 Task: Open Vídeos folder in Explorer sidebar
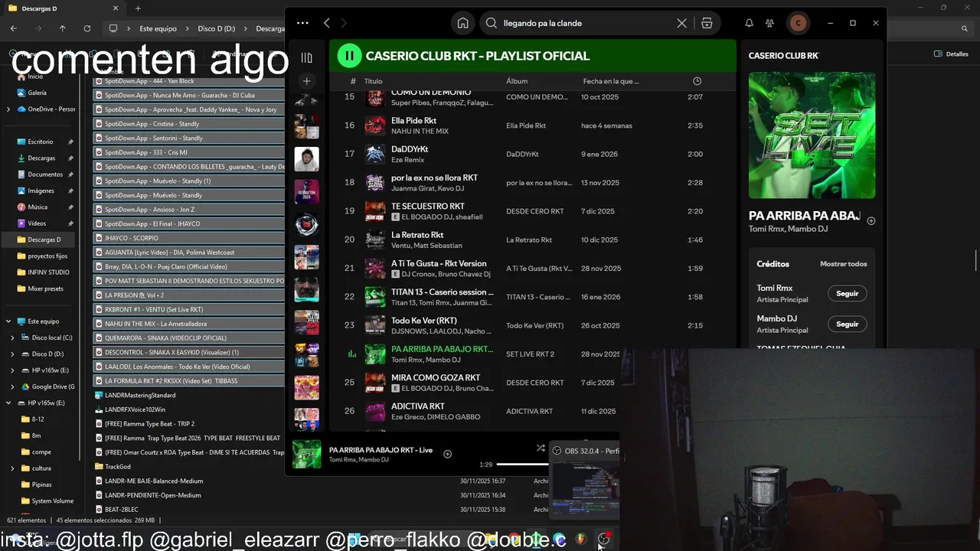tap(37, 223)
